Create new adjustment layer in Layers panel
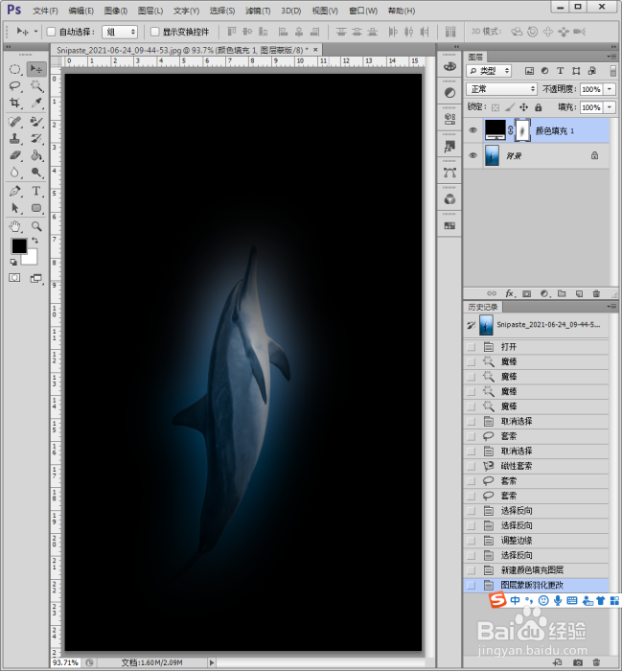The height and width of the screenshot is (672, 622). coord(544,293)
